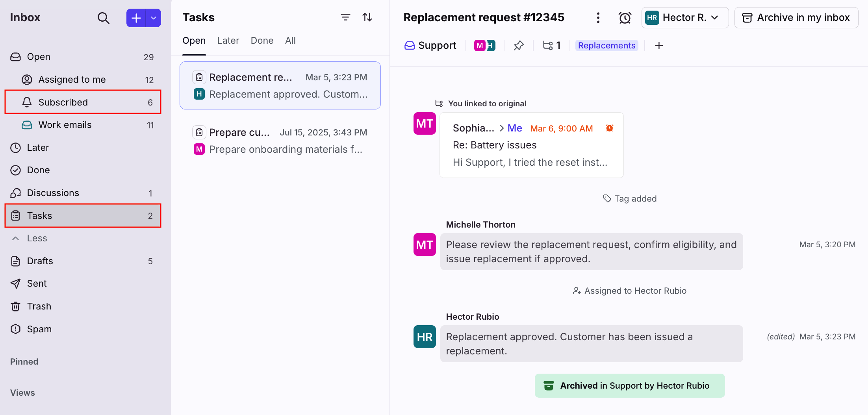Open the filter tasks icon
This screenshot has width=868, height=415.
pos(345,17)
